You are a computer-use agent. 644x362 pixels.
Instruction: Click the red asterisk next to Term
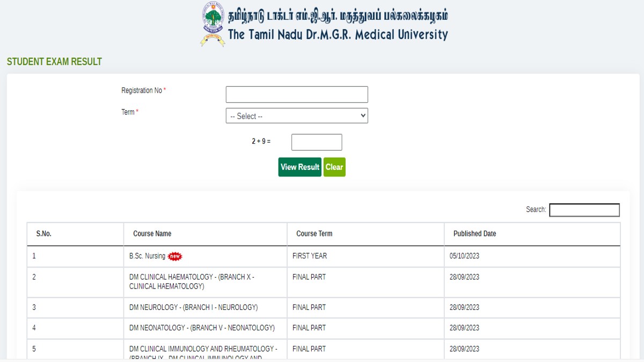(x=135, y=109)
